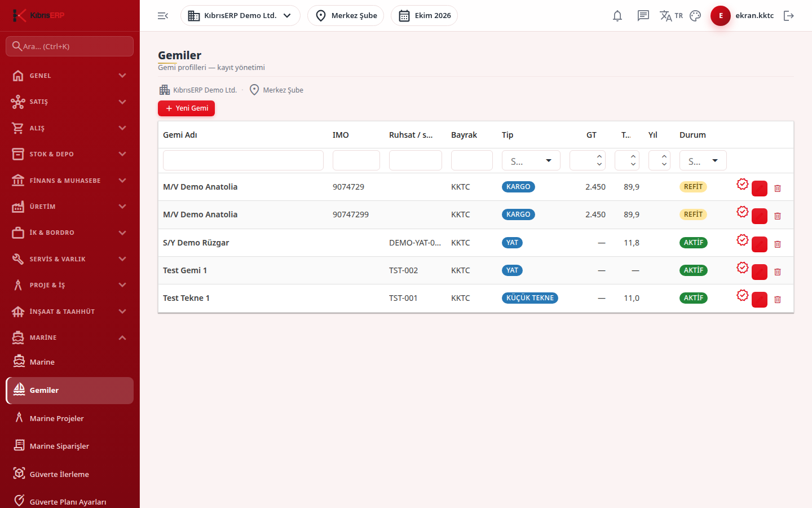This screenshot has width=812, height=508.
Task: Verify the Test Gemi 1 ship record
Action: [x=743, y=268]
